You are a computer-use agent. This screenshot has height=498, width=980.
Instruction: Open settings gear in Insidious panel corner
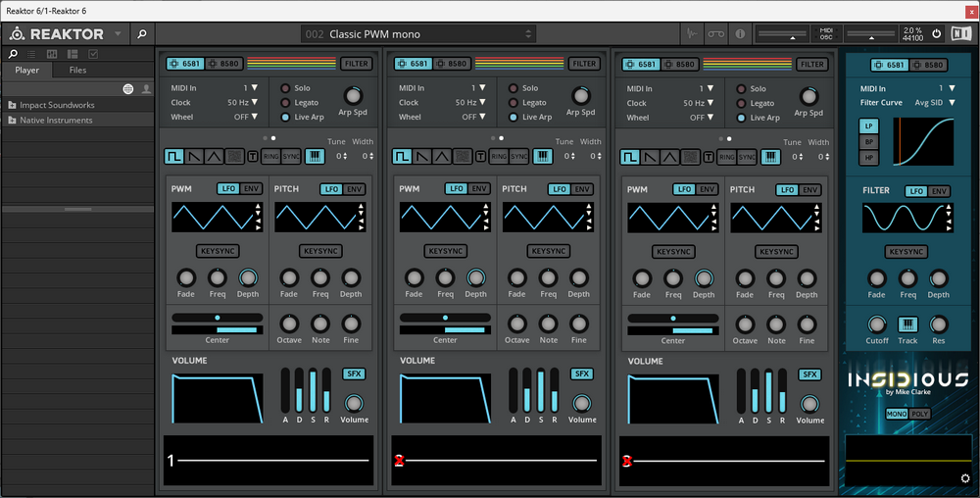coord(965,478)
